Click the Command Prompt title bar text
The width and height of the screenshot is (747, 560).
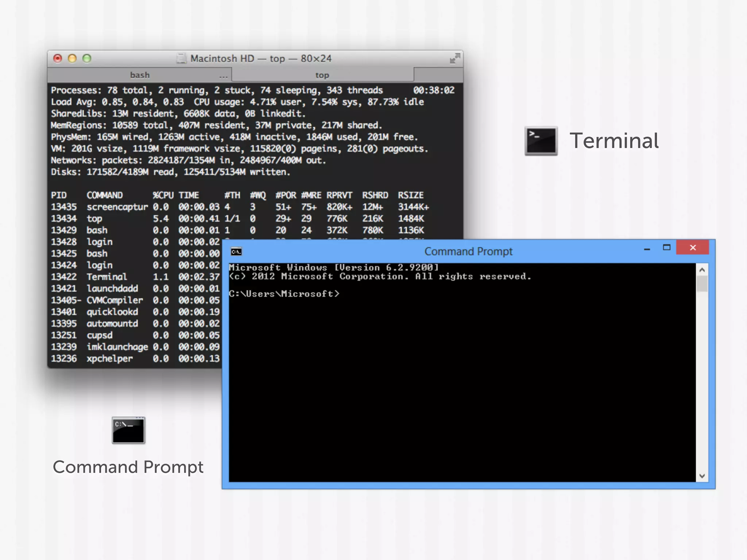[x=468, y=252]
